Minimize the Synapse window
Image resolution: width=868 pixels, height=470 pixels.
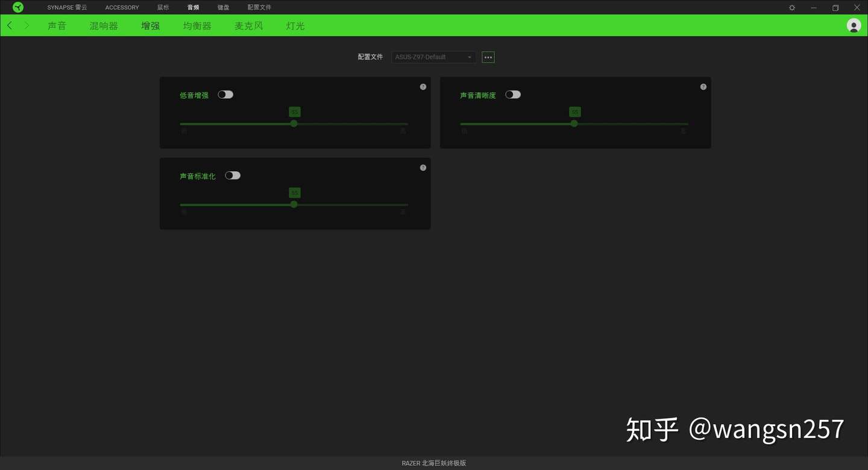(814, 7)
